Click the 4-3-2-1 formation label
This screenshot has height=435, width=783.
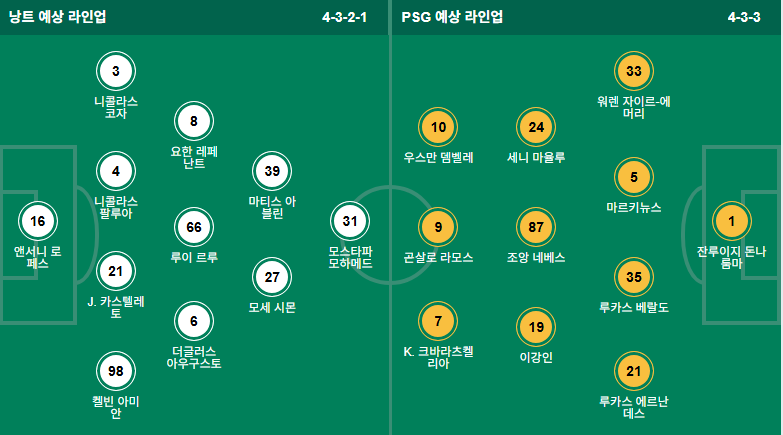coord(345,17)
